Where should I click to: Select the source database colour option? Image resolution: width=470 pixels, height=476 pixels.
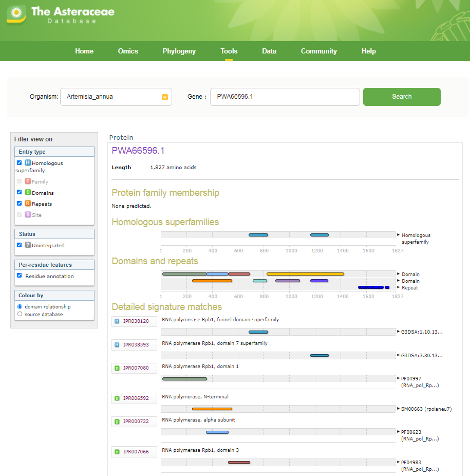(20, 314)
